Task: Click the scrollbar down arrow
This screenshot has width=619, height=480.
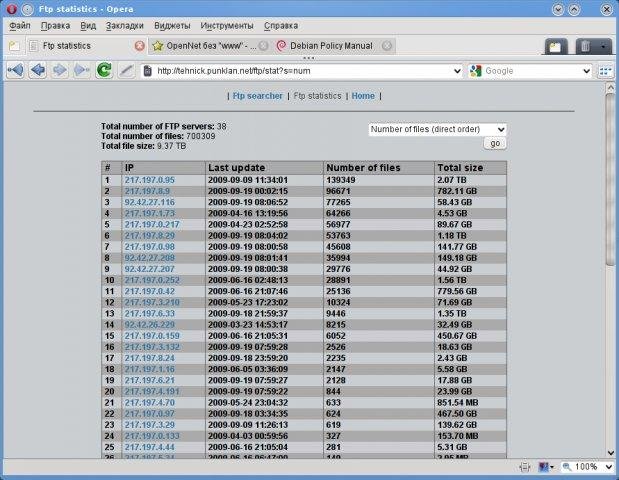Action: [x=610, y=453]
